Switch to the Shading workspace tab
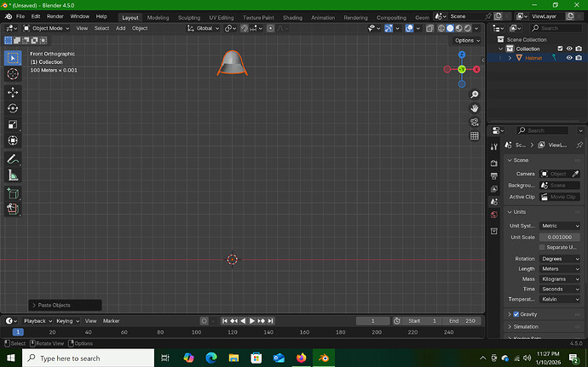 pos(292,18)
